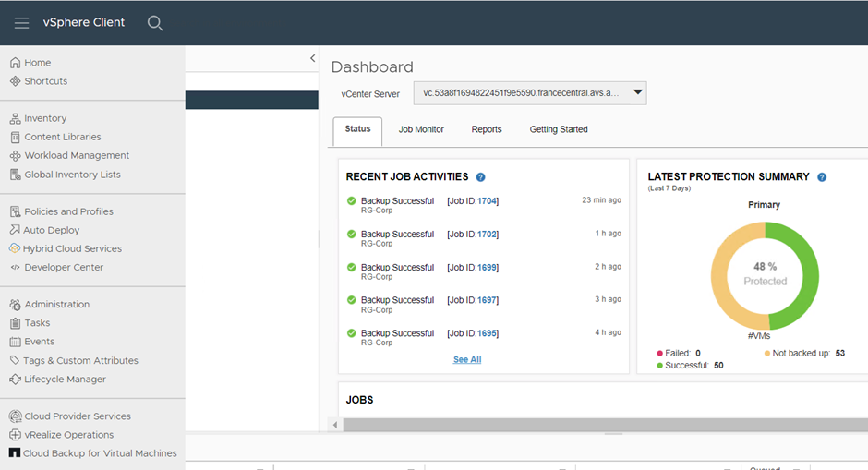The width and height of the screenshot is (868, 470).
Task: Click the '4 h ago' timestamp
Action: coord(608,332)
